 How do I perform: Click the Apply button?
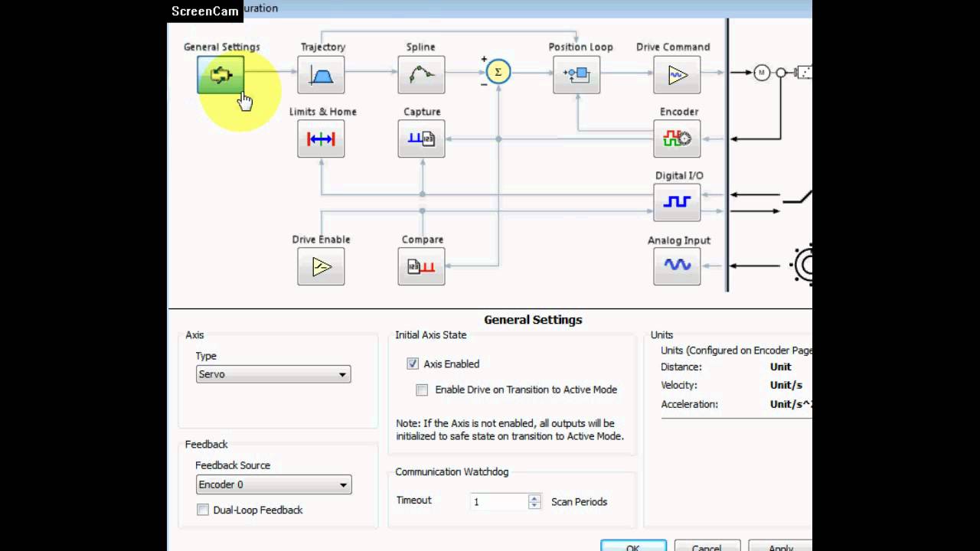pos(780,548)
